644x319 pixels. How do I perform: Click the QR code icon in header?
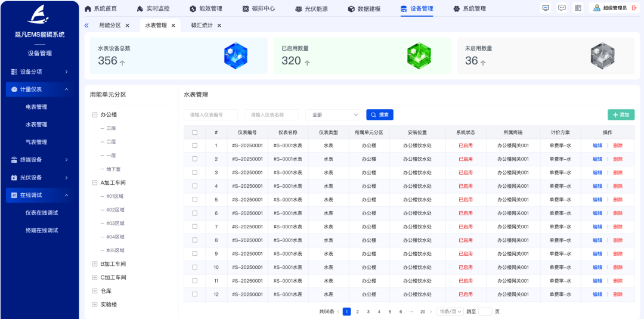(x=578, y=8)
